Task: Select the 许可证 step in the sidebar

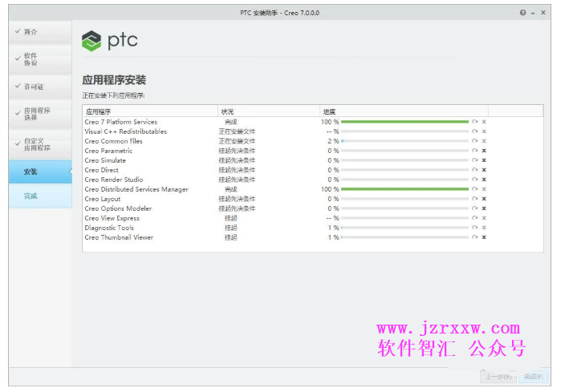Action: (40, 87)
